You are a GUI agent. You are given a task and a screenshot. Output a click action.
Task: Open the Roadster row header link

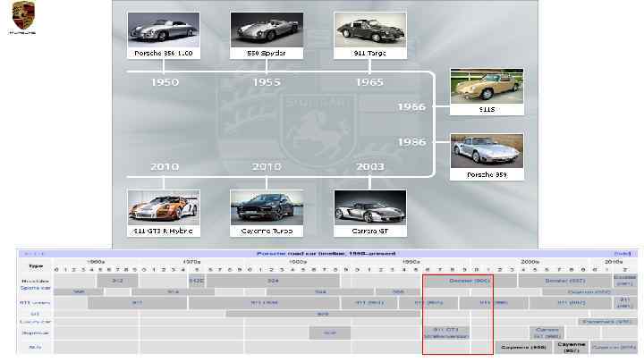click(x=35, y=282)
